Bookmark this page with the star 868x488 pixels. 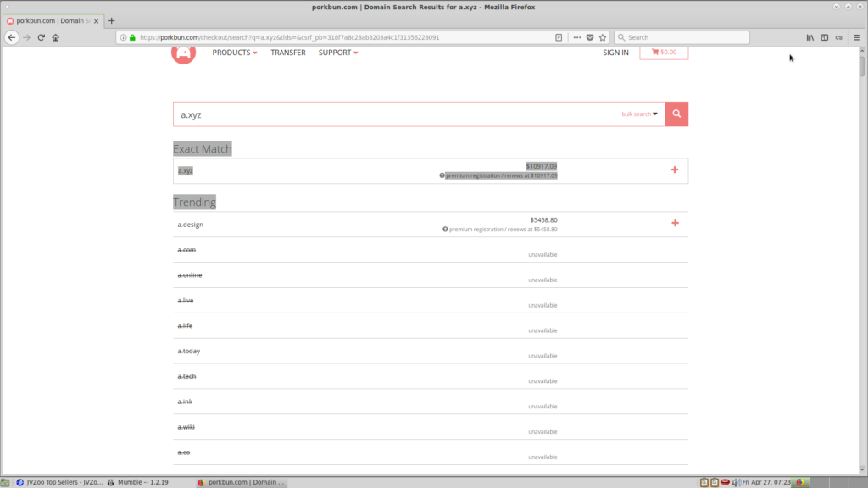click(603, 37)
